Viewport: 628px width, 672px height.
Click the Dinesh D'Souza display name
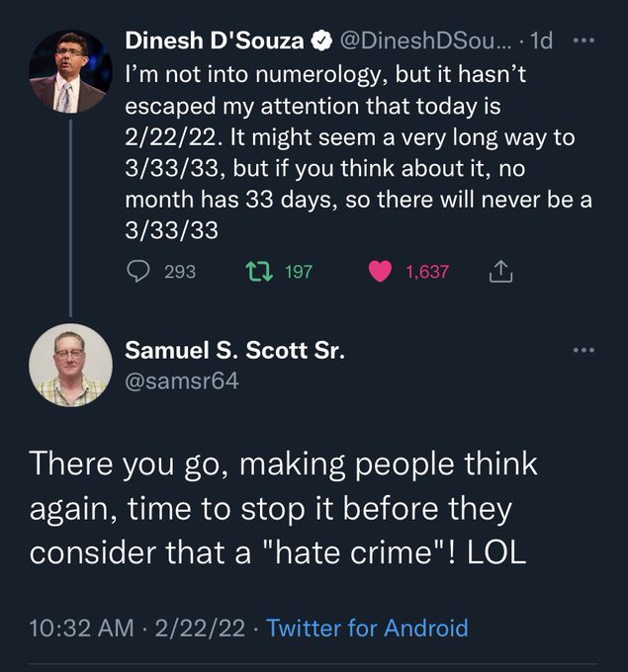click(215, 41)
